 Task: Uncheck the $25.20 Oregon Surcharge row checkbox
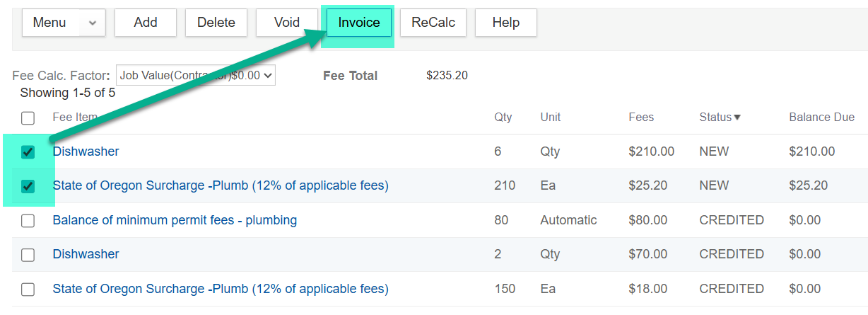click(28, 186)
